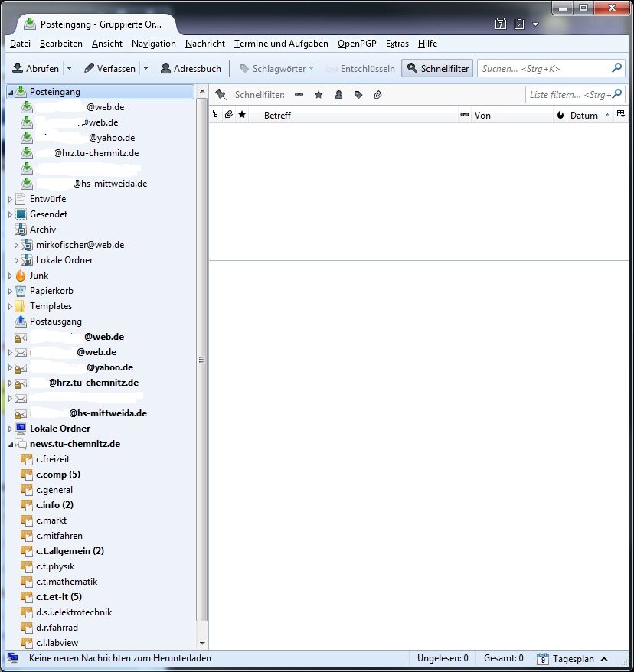Click the global search field
Viewport: 634px width, 672px height.
tap(544, 68)
